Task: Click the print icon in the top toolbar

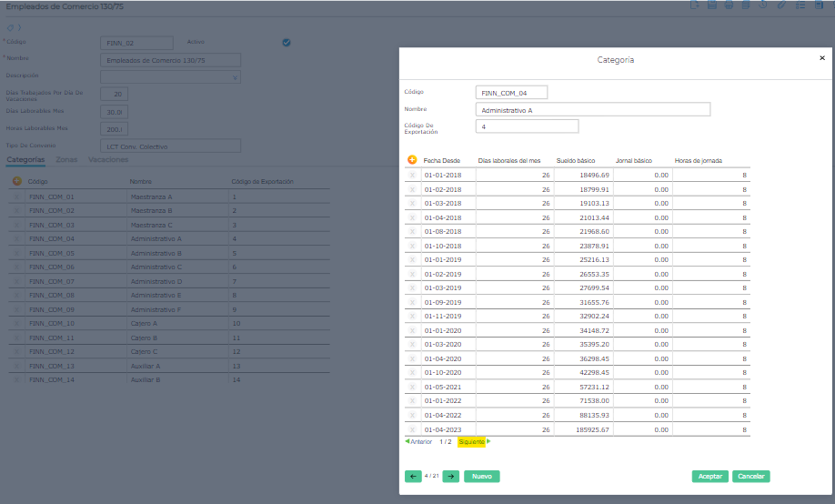Action: pos(729,5)
